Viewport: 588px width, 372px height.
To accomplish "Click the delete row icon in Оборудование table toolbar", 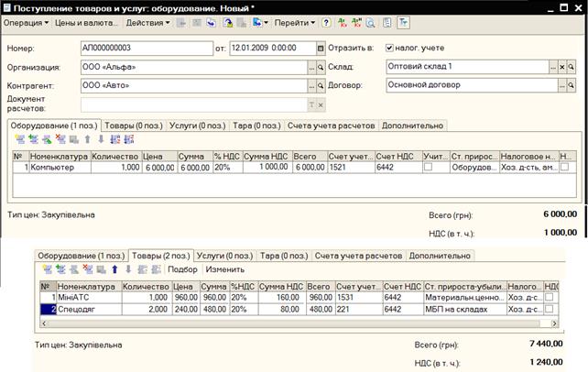I will [60, 139].
